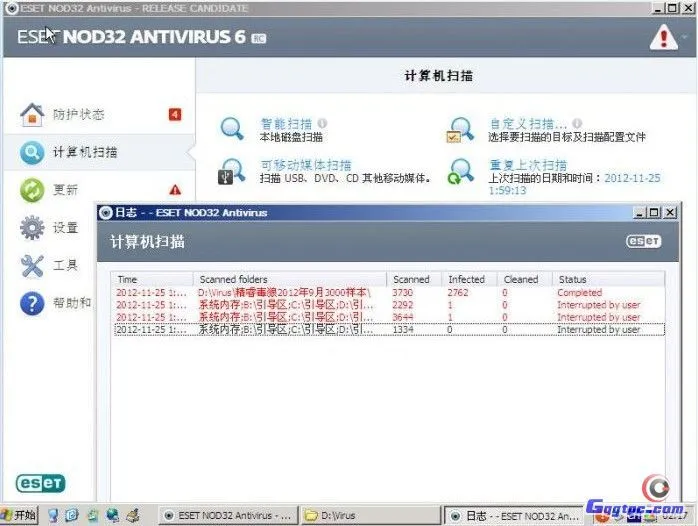Click the globe network quick launch icon
Screen dimensions: 698x526
(112, 515)
